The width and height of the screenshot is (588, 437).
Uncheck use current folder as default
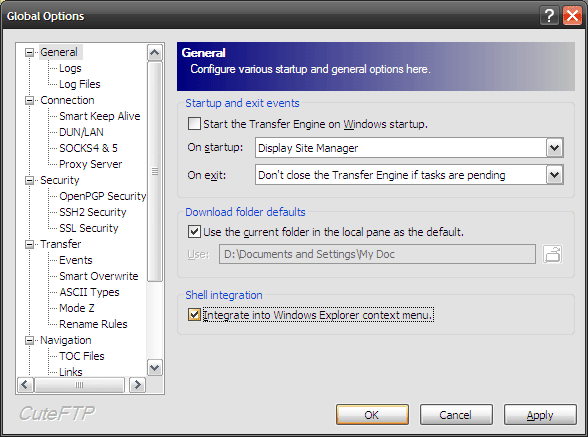pos(194,232)
